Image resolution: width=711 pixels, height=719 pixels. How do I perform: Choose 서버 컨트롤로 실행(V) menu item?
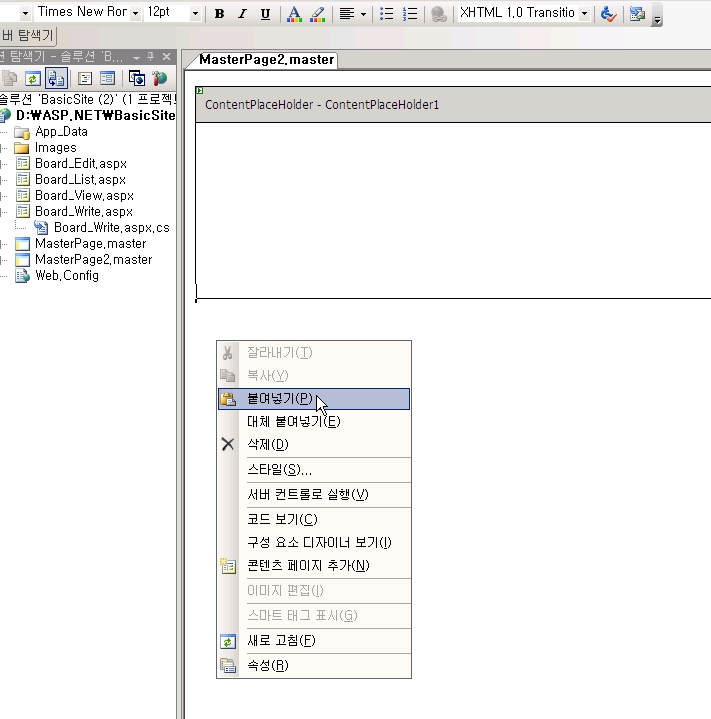pos(314,495)
